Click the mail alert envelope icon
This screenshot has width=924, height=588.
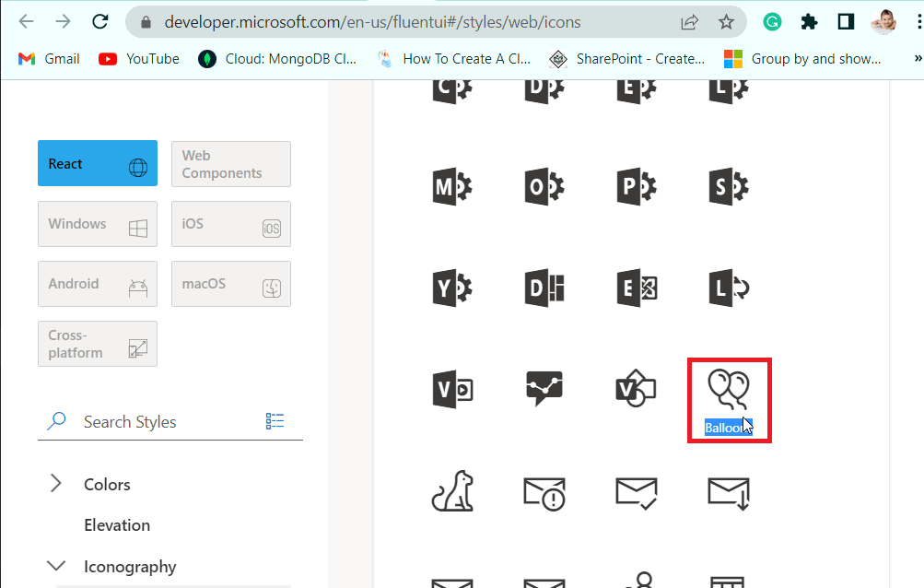[x=544, y=493]
